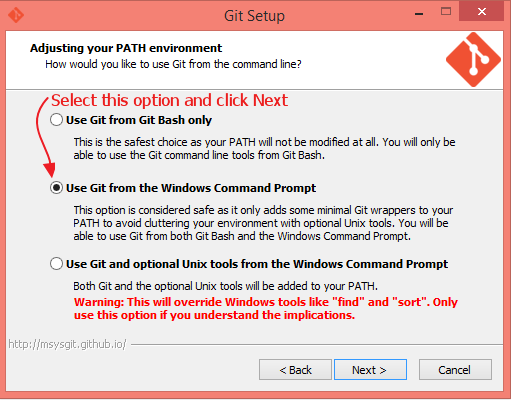511x400 pixels.
Task: Go back with the '< Back' button
Action: (295, 369)
